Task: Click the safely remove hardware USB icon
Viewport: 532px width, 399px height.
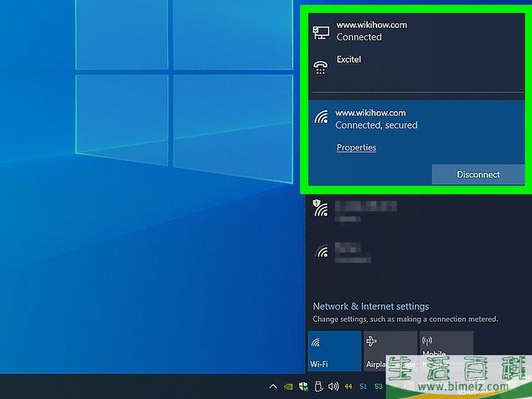Action: point(319,386)
